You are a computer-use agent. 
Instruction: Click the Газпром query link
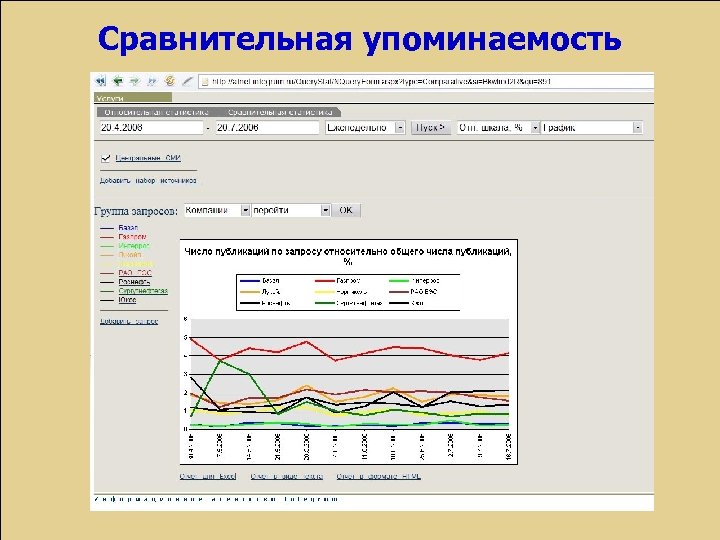tap(132, 237)
